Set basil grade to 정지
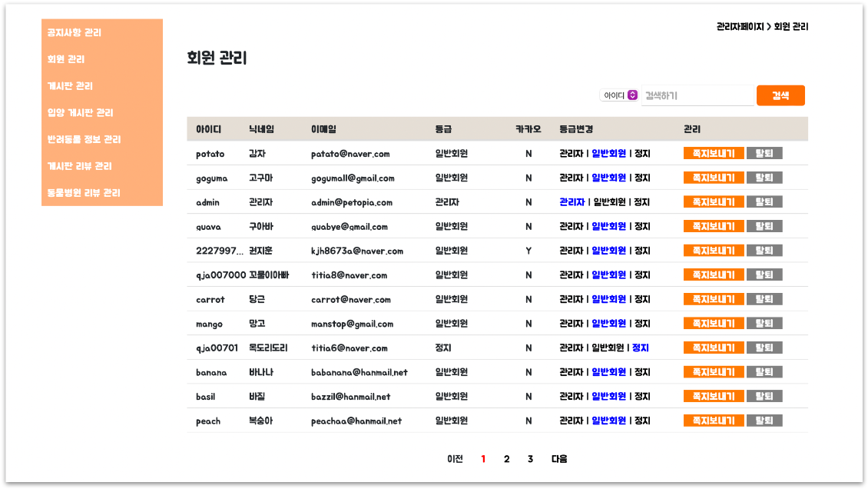Viewport: 868px width, 489px height. 642,397
